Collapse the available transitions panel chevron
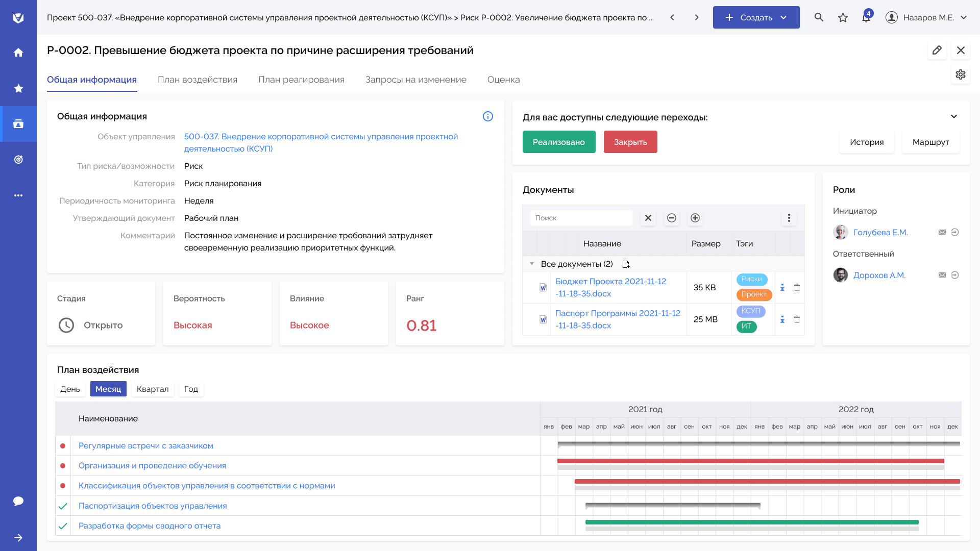Image resolution: width=980 pixels, height=551 pixels. click(x=953, y=117)
